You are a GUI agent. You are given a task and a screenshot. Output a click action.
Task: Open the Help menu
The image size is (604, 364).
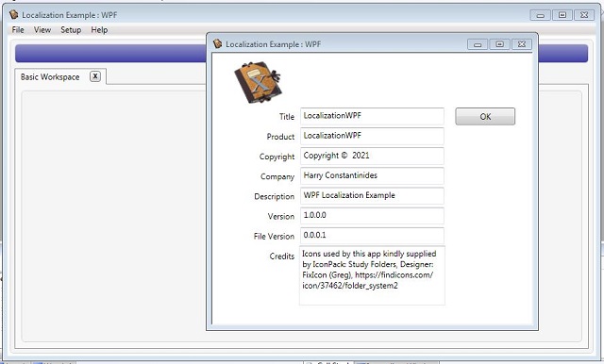point(99,29)
